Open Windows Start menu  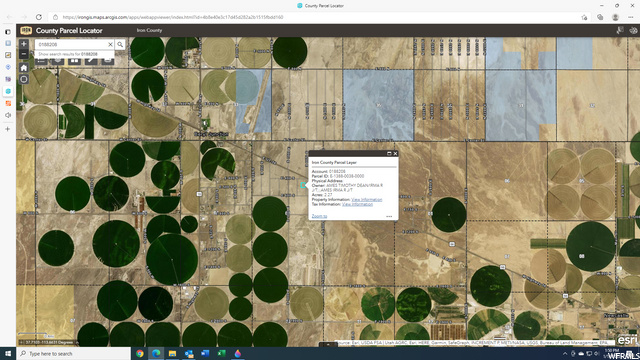point(8,353)
